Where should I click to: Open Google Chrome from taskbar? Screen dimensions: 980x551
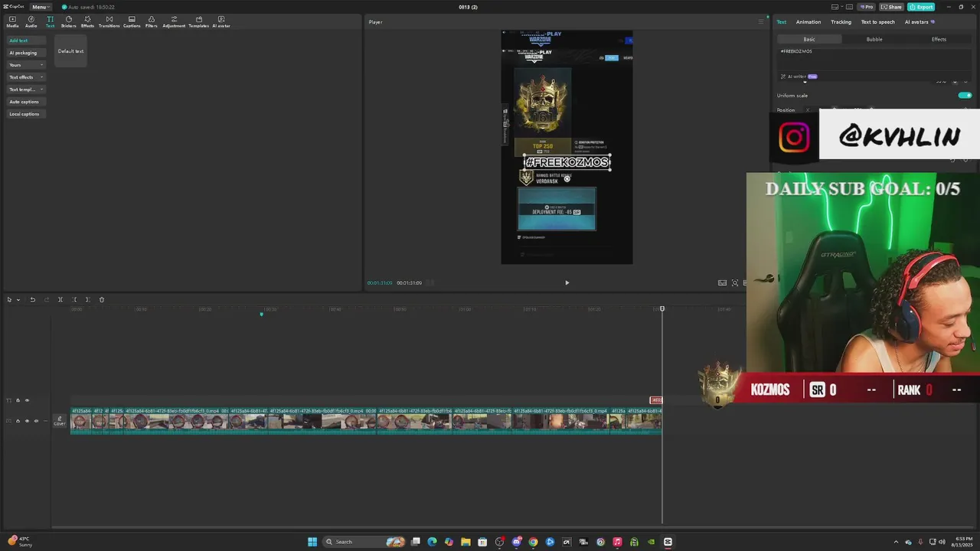click(533, 542)
